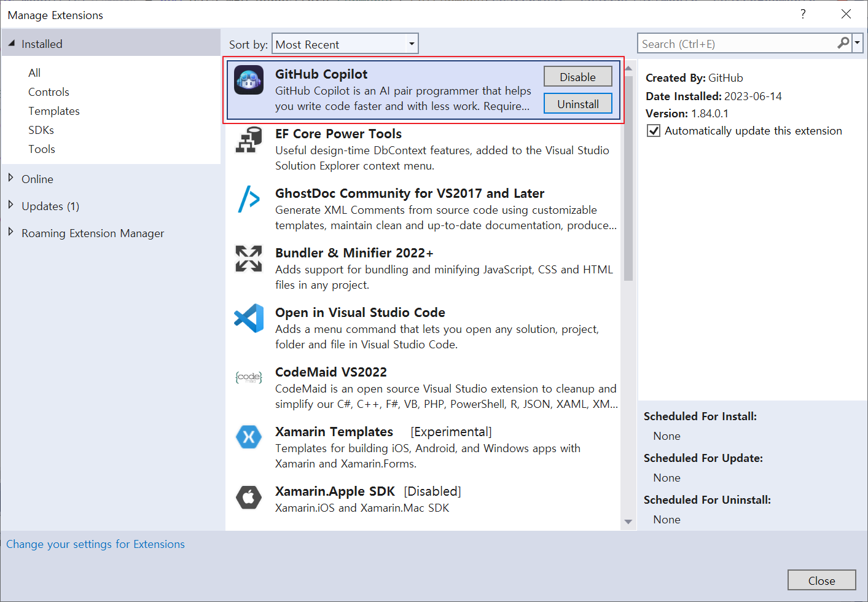Click the Scheduled For Install label
The height and width of the screenshot is (602, 868).
point(700,416)
